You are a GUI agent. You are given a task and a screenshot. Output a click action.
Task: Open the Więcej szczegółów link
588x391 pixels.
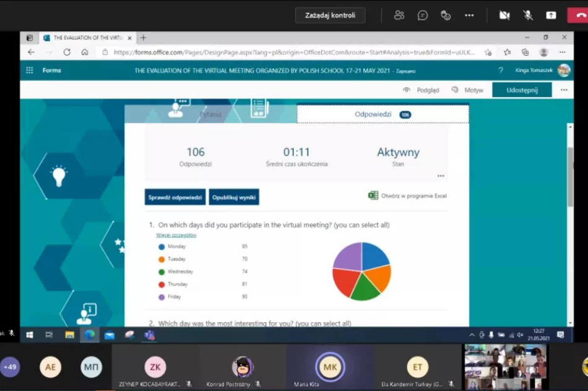click(176, 235)
